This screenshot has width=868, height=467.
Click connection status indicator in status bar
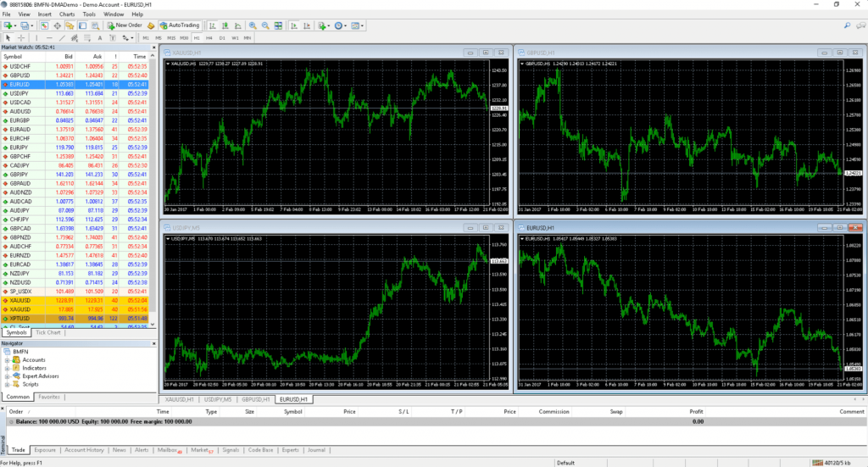[x=831, y=463]
